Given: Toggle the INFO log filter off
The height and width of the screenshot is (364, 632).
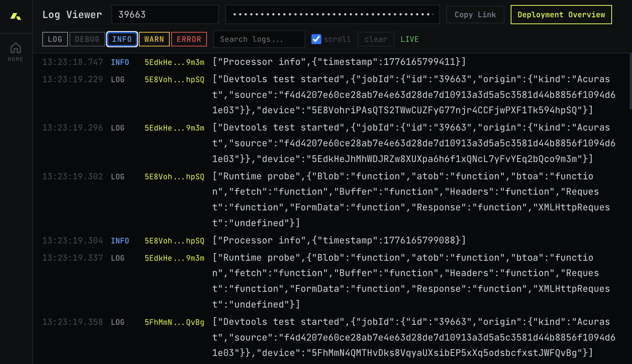Looking at the screenshot, I should click(x=122, y=39).
